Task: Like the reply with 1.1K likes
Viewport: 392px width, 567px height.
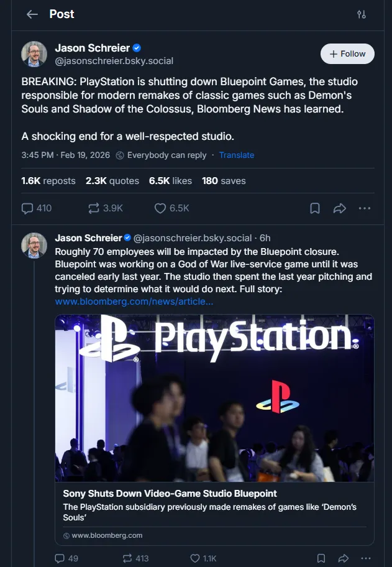Action: (x=194, y=558)
